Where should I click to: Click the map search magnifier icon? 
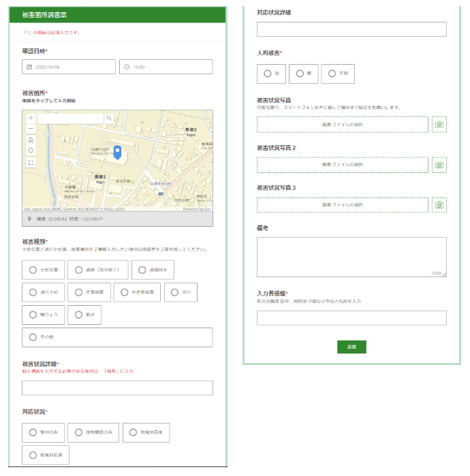click(108, 118)
